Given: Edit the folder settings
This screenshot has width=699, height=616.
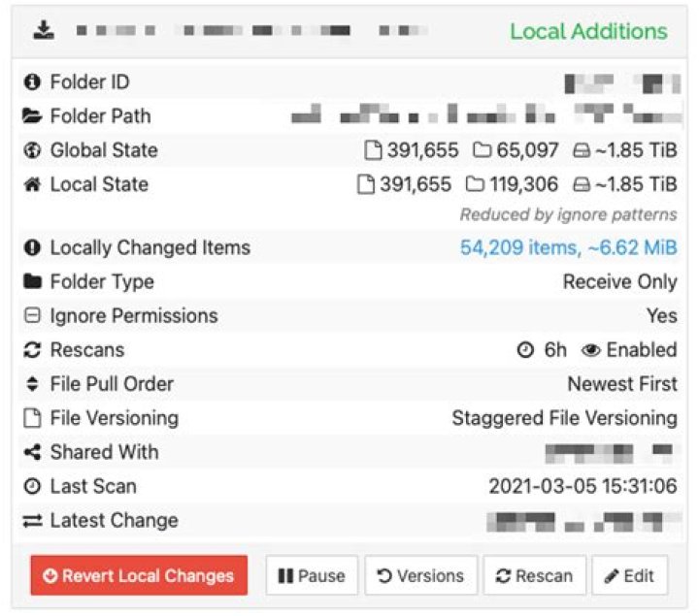Looking at the screenshot, I should click(x=629, y=575).
